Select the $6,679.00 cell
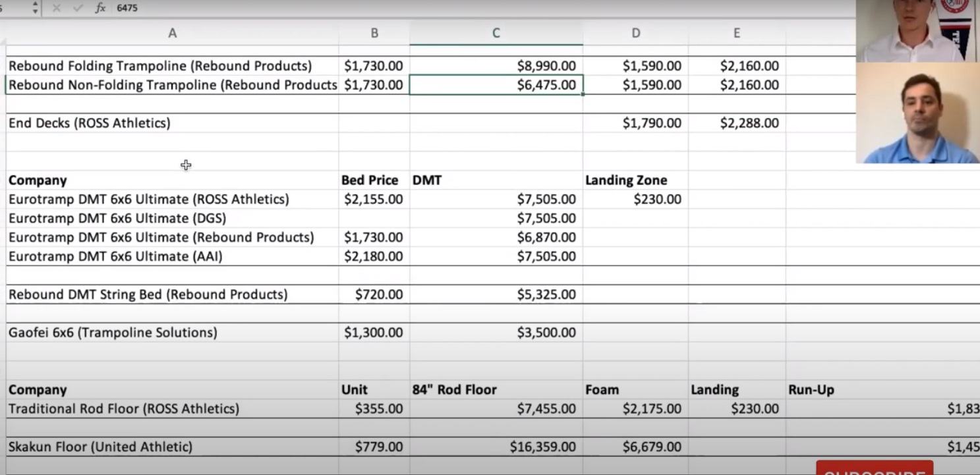Viewport: 980px width, 475px height. (x=635, y=447)
